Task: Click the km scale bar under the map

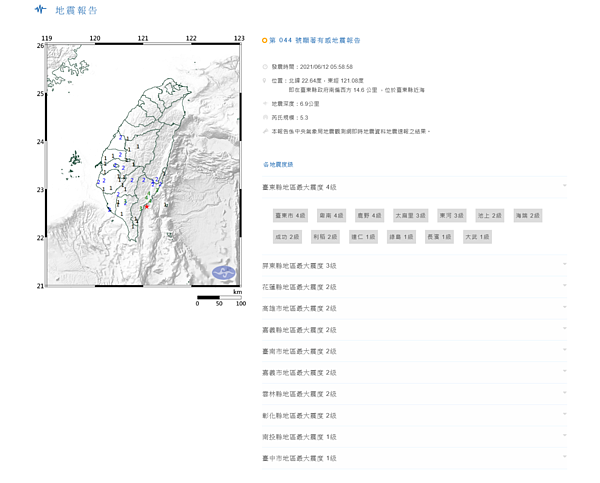Action: [219, 297]
